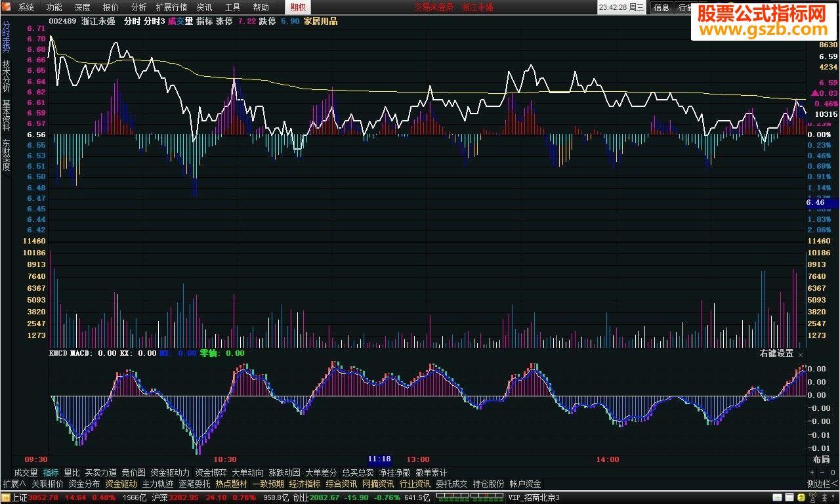Select the 大单差分 indicator tab
Screen dimensions: 840x504
coord(322,472)
